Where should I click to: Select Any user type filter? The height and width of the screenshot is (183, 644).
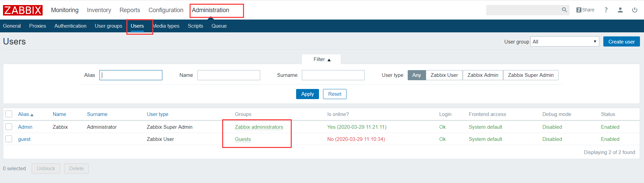[416, 75]
